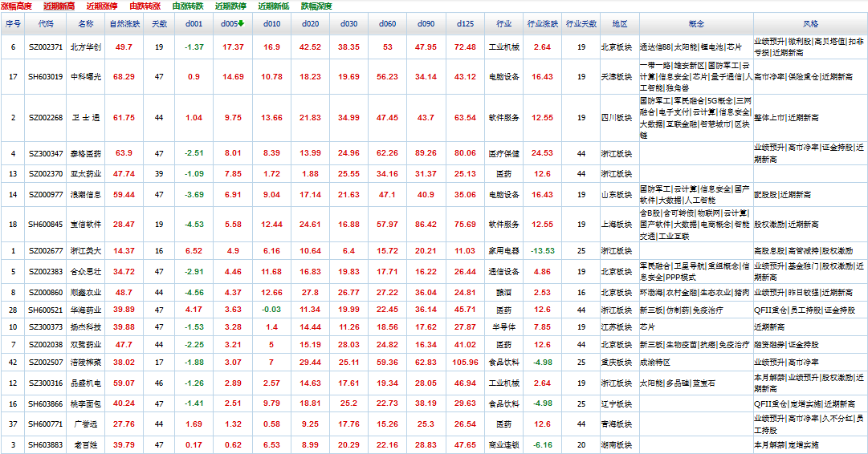This screenshot has height=454, width=868.
Task: Sort by the 自然涨跌 column header
Action: coord(124,24)
